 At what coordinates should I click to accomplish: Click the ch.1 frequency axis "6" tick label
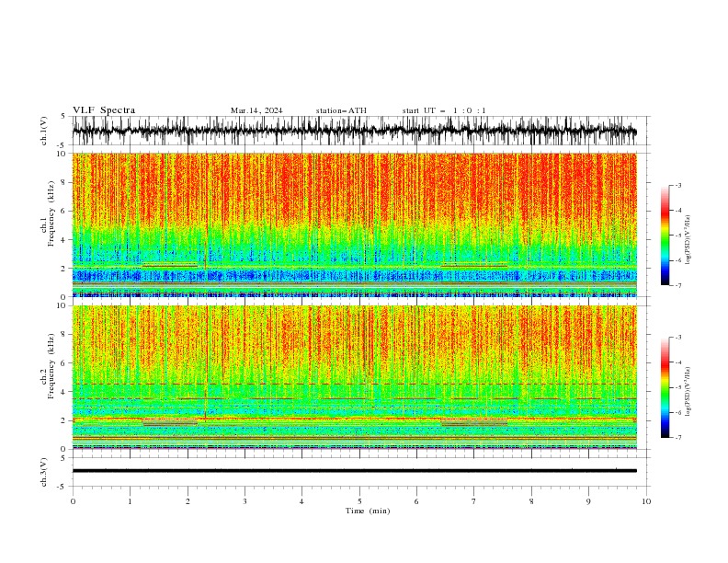coord(63,211)
